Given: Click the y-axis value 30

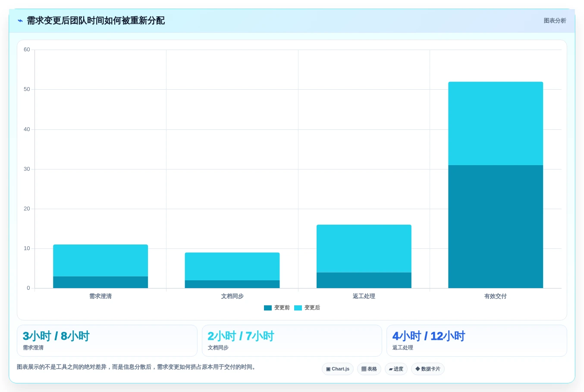Looking at the screenshot, I should 27,169.
